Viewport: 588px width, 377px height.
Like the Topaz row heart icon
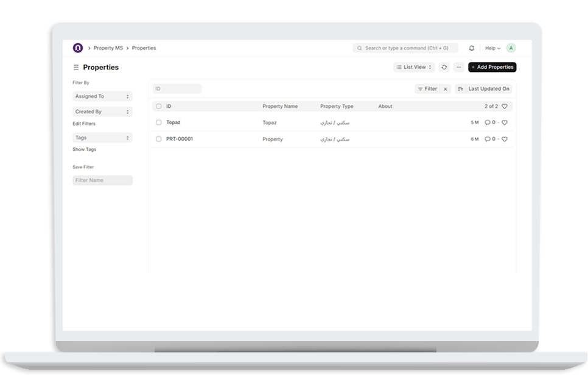504,122
